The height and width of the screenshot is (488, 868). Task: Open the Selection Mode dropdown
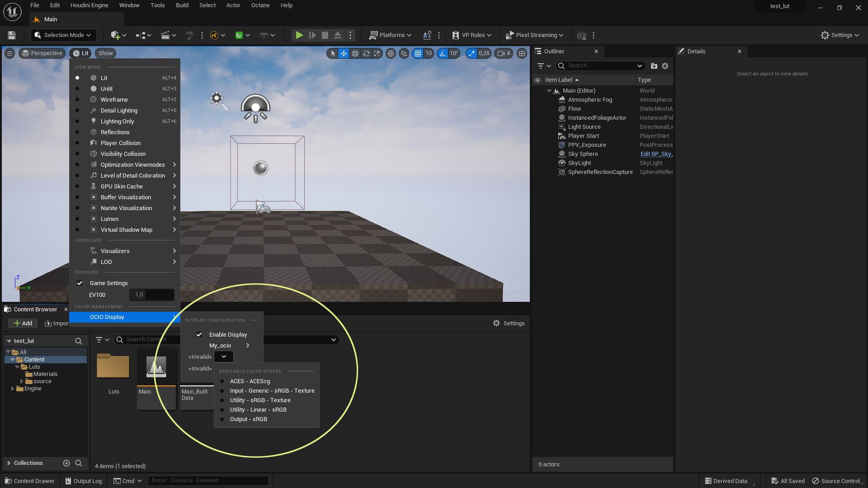[x=63, y=35]
